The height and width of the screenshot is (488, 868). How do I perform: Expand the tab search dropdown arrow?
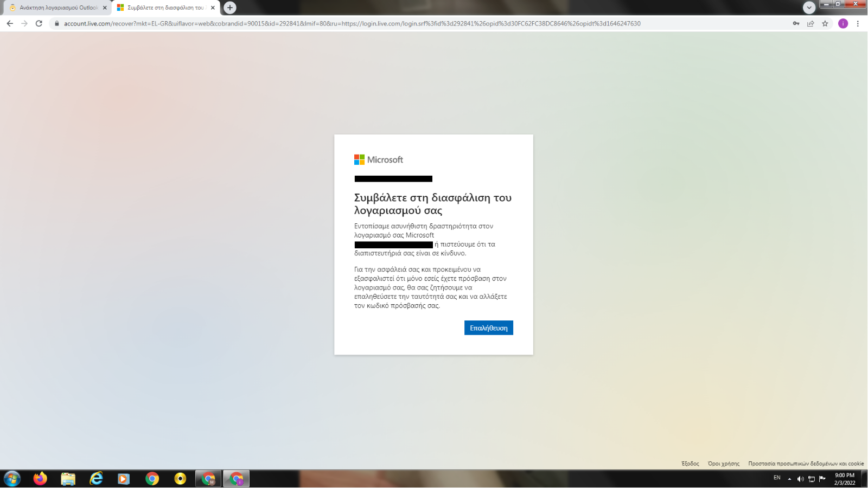pos(809,8)
